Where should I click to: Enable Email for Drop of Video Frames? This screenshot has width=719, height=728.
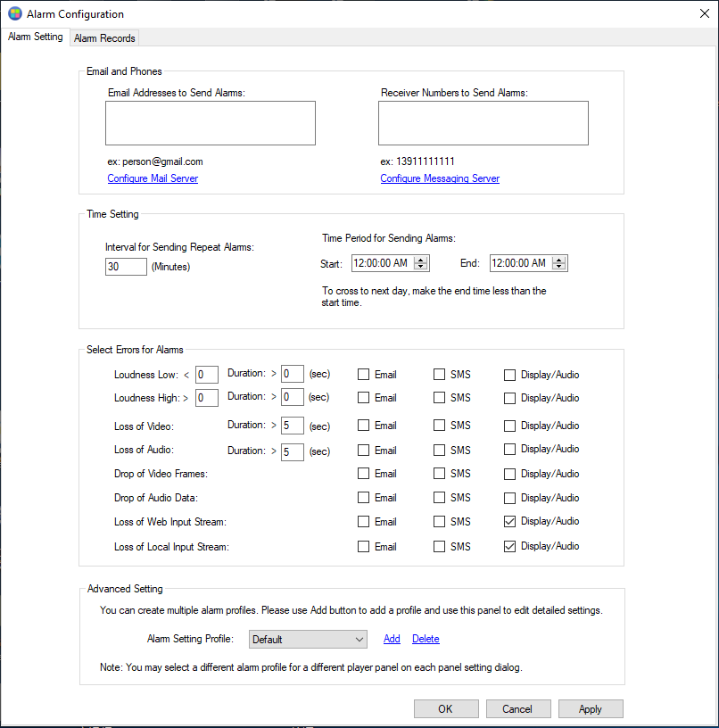point(363,474)
